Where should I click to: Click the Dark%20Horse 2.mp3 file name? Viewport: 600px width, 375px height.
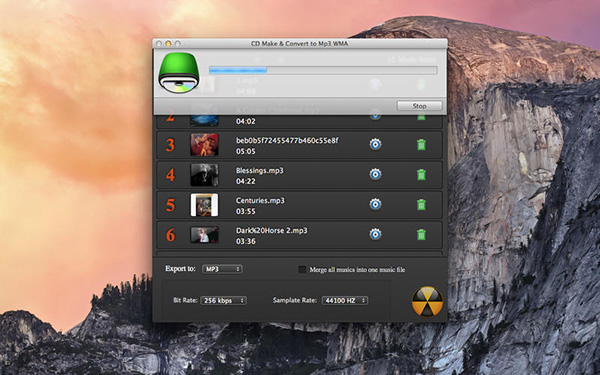[x=272, y=230]
